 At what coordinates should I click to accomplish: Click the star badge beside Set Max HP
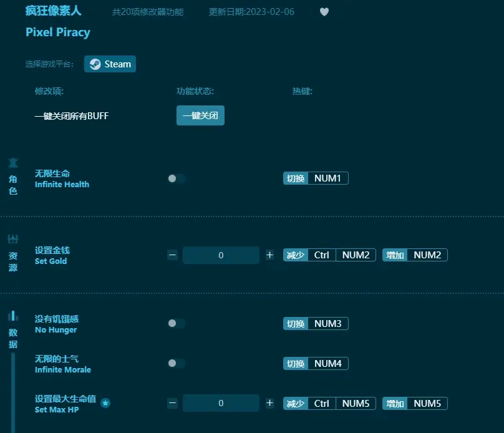[105, 403]
